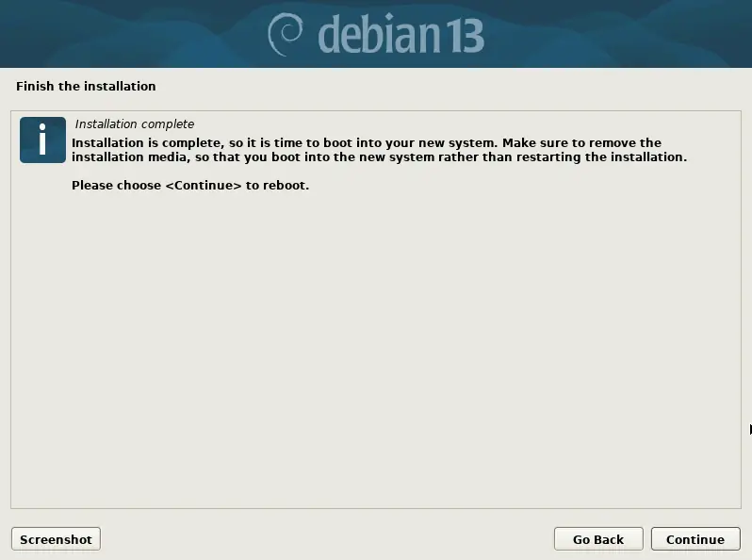Image resolution: width=752 pixels, height=560 pixels.
Task: Click the <Continue> word inside the message
Action: (x=204, y=186)
